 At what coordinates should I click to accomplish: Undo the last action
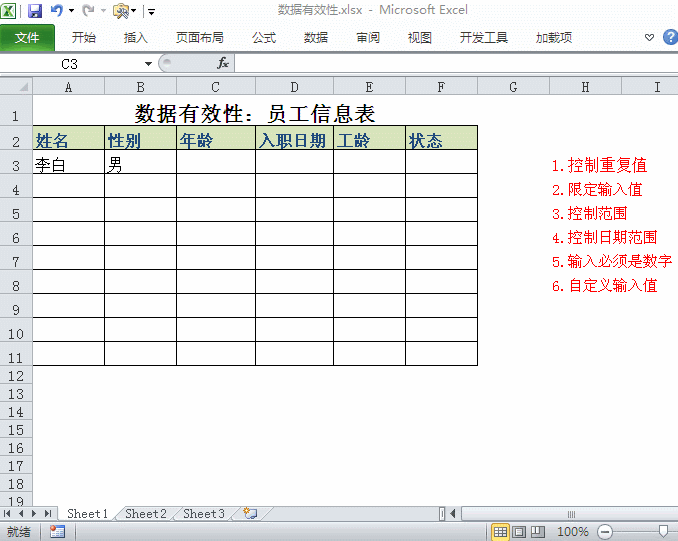point(57,10)
